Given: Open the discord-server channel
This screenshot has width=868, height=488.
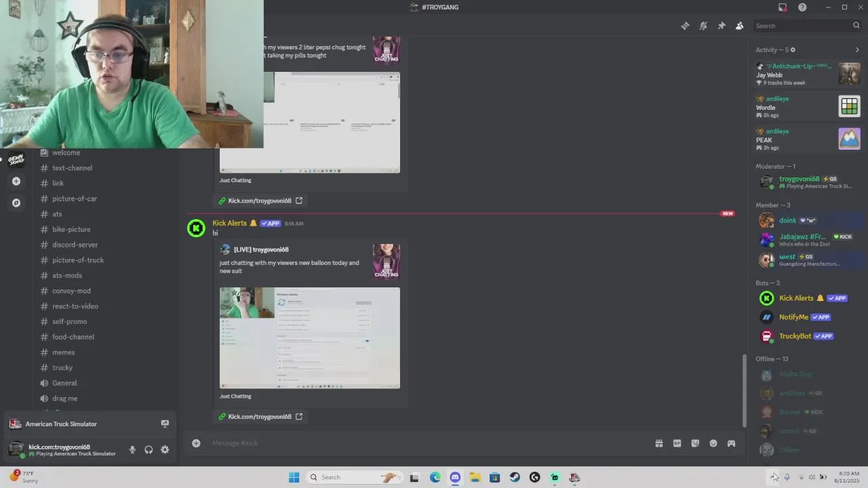Looking at the screenshot, I should [75, 245].
